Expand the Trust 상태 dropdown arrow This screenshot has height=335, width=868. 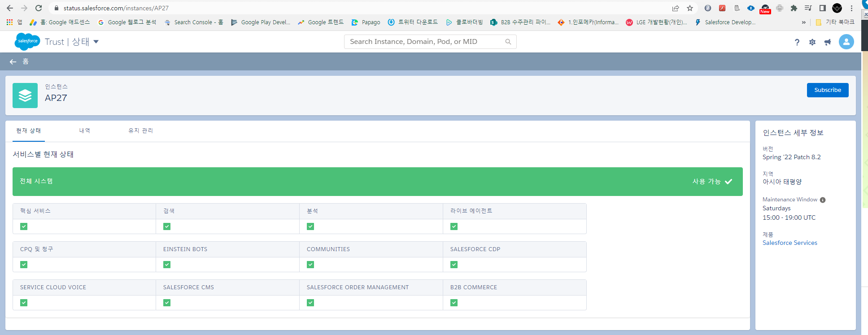(96, 42)
